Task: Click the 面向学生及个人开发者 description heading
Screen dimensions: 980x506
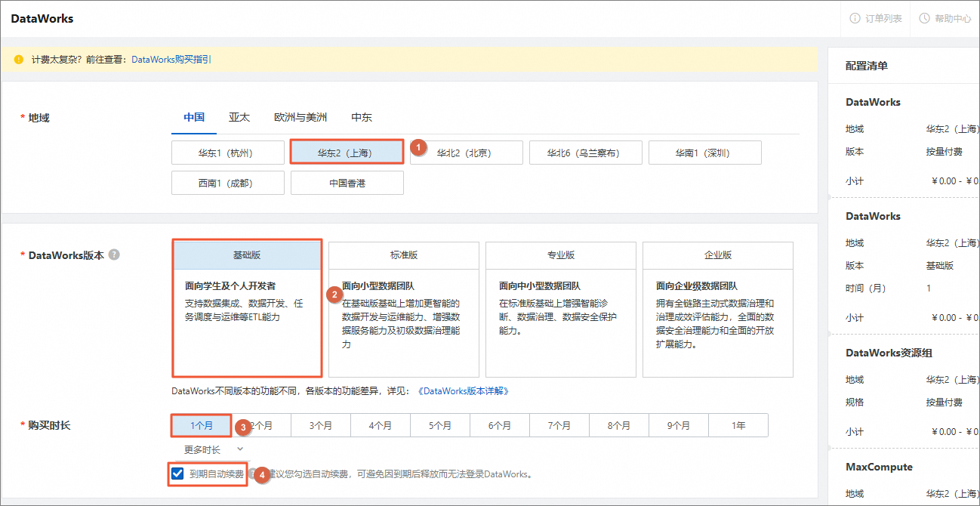Action: 230,286
